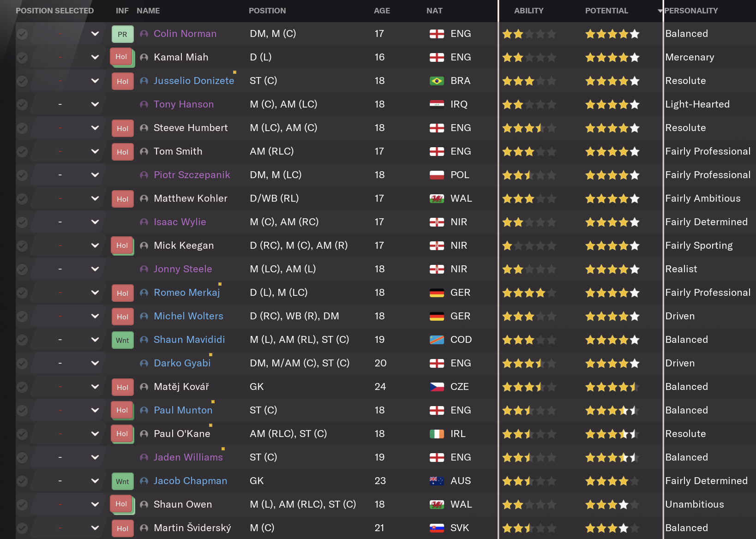Click the Brazil flag for Jusselio Donizete
The image size is (756, 539).
coord(437,81)
